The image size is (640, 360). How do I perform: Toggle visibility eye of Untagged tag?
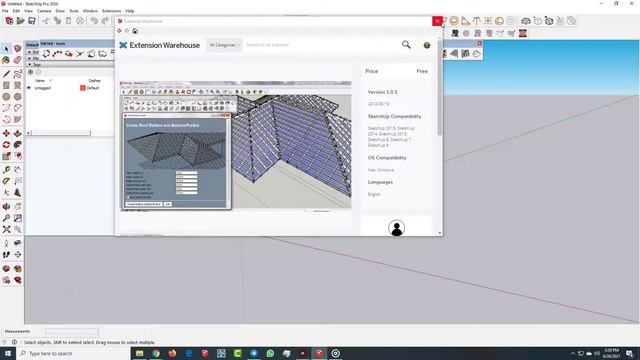(x=29, y=88)
